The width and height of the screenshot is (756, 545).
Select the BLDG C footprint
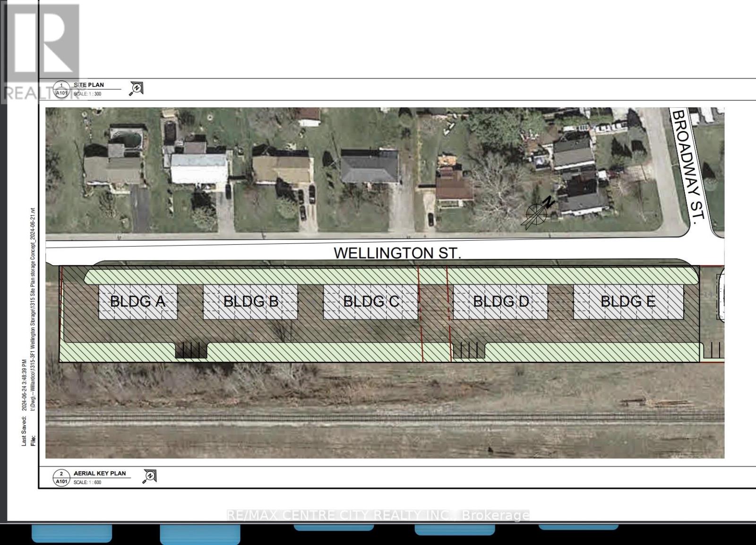[370, 302]
